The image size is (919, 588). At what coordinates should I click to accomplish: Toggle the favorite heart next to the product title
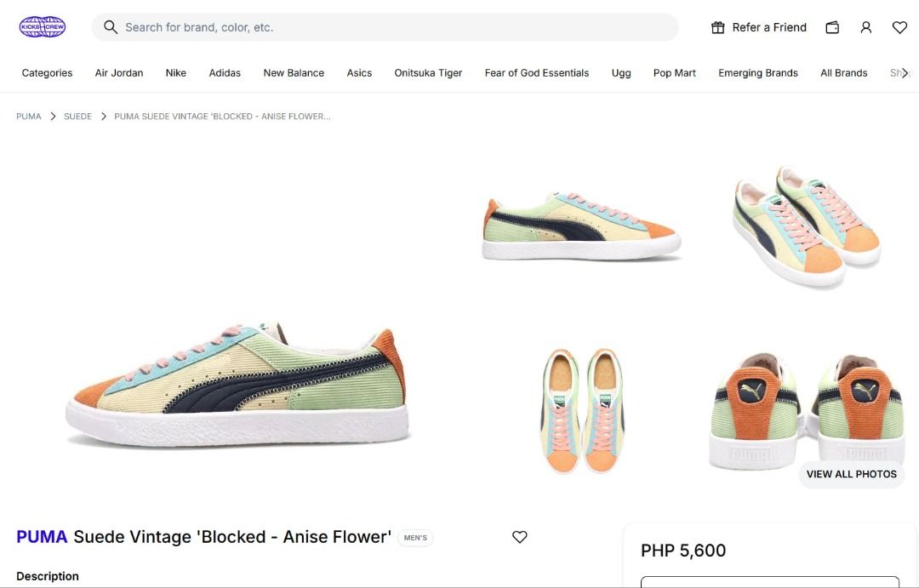[x=519, y=536]
